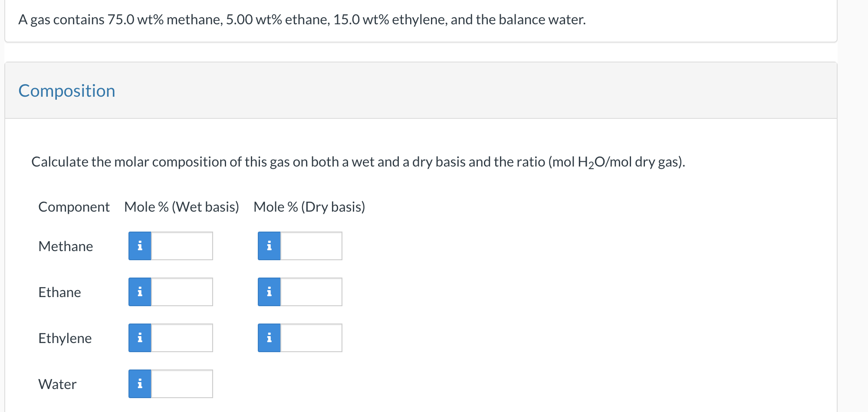Open the Composition section header link
The width and height of the screenshot is (868, 412).
pos(67,91)
